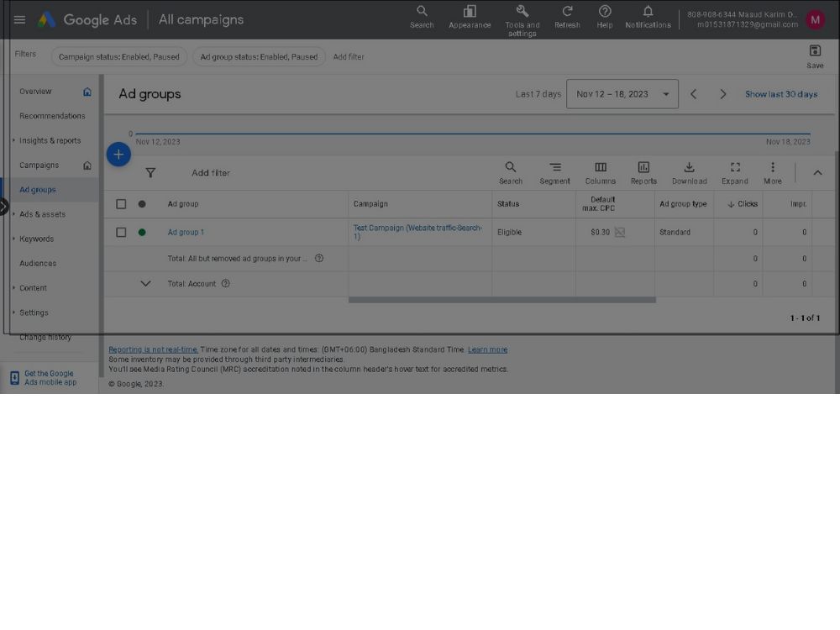The height and width of the screenshot is (630, 840).
Task: Download the ad groups table
Action: click(x=690, y=173)
